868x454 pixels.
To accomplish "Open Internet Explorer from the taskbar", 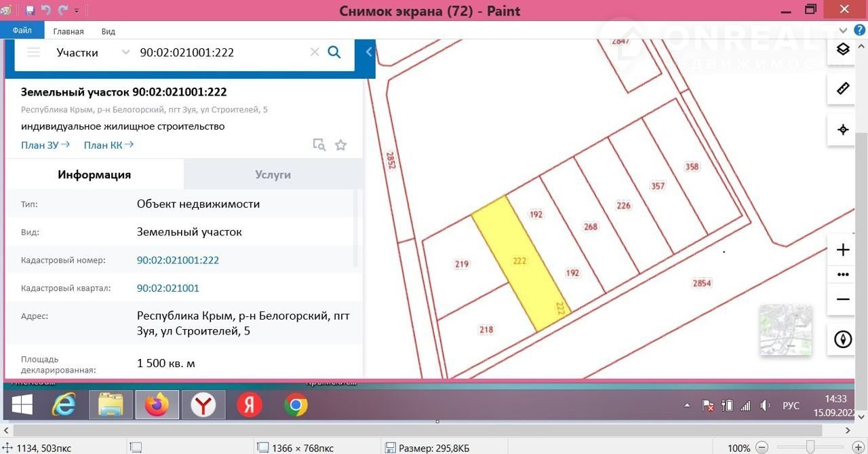I will click(x=64, y=405).
